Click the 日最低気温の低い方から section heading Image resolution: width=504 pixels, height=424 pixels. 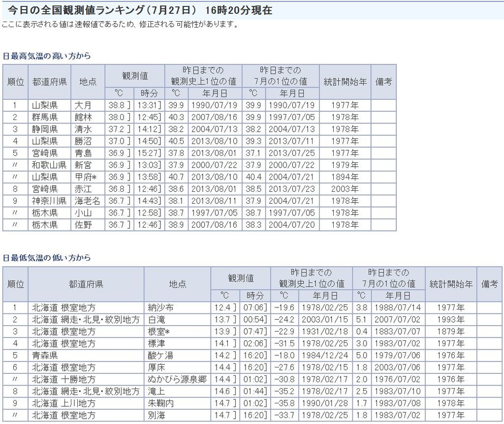pos(47,258)
